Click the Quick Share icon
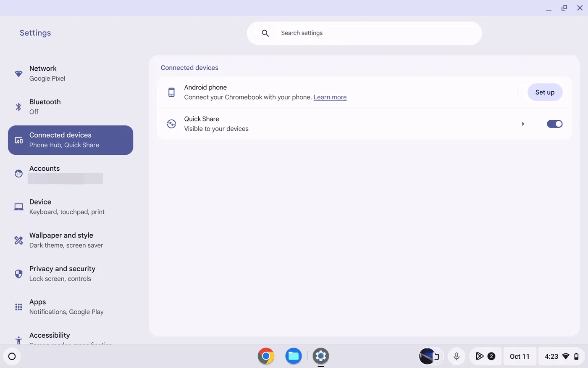588x368 pixels. pos(171,124)
